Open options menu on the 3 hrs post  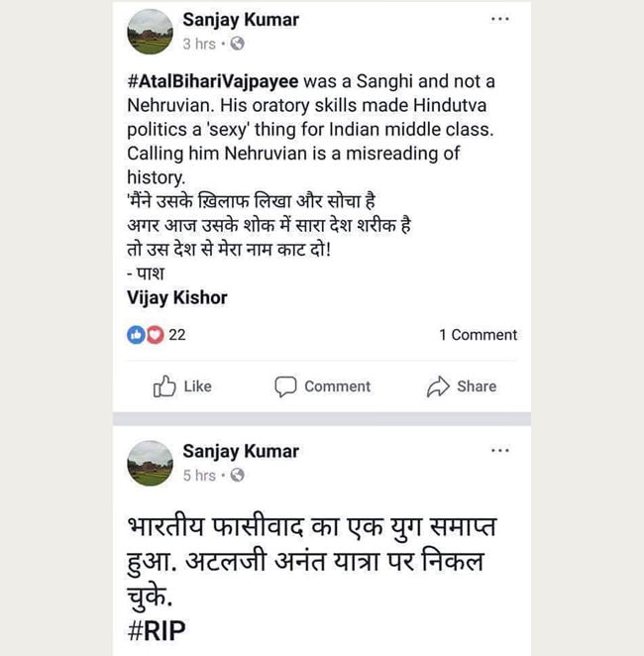(x=500, y=19)
